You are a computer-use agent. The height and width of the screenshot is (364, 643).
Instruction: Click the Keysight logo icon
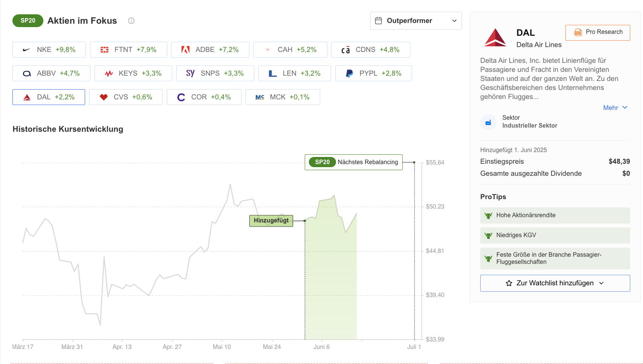point(109,73)
